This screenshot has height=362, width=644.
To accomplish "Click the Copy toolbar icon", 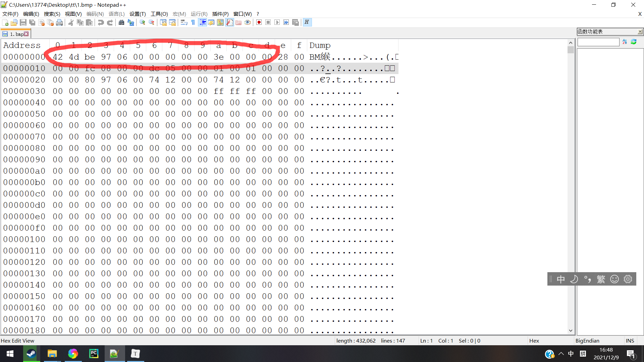I will pyautogui.click(x=80, y=22).
